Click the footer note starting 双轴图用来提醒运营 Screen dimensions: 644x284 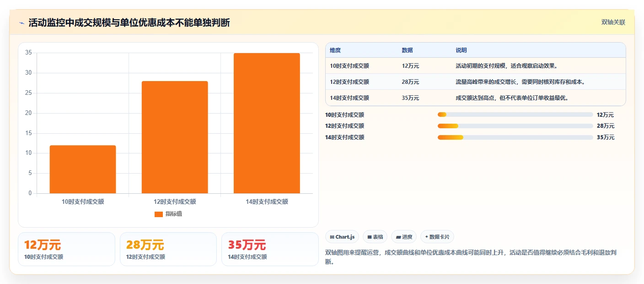(472, 257)
